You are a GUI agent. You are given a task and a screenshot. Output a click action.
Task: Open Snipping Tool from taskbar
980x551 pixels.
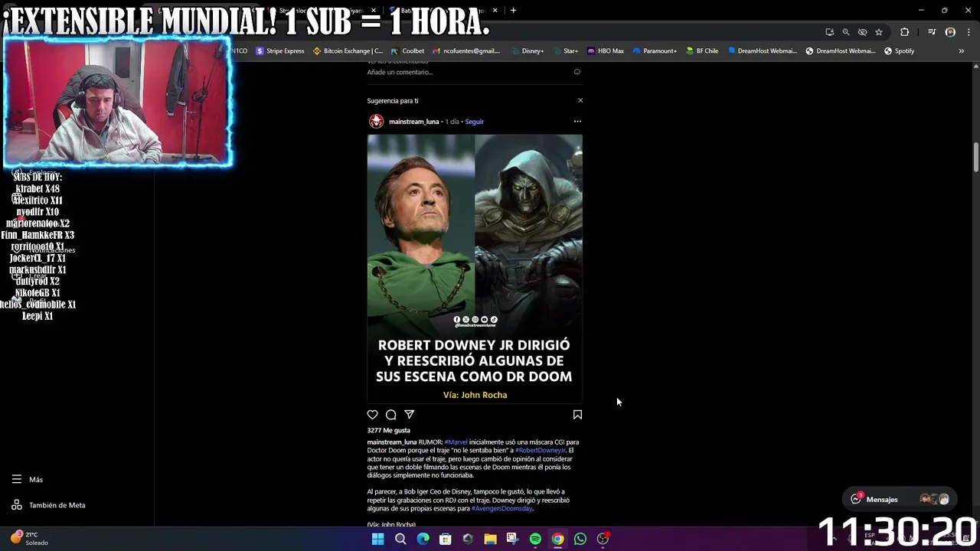[513, 539]
